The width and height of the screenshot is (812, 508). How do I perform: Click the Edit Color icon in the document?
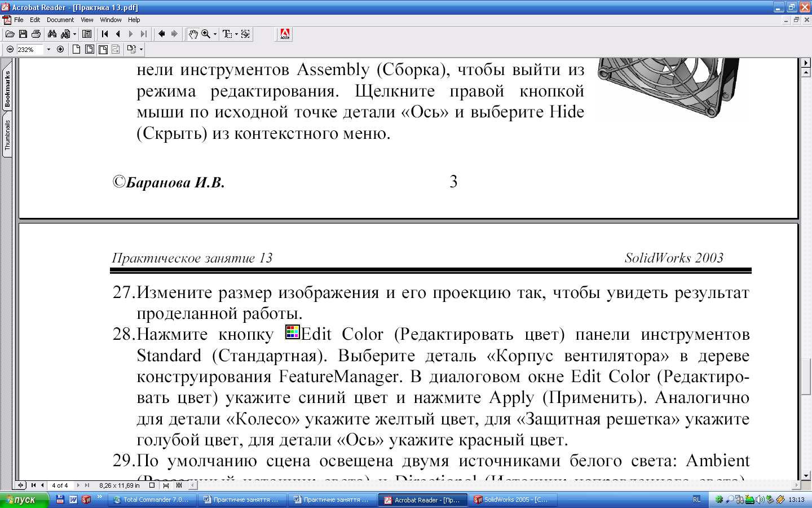pyautogui.click(x=292, y=331)
